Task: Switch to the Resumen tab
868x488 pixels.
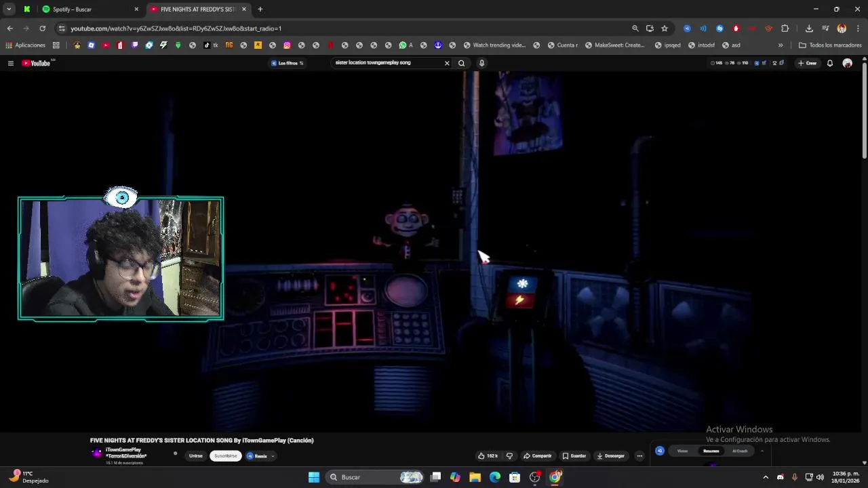Action: pos(711,451)
